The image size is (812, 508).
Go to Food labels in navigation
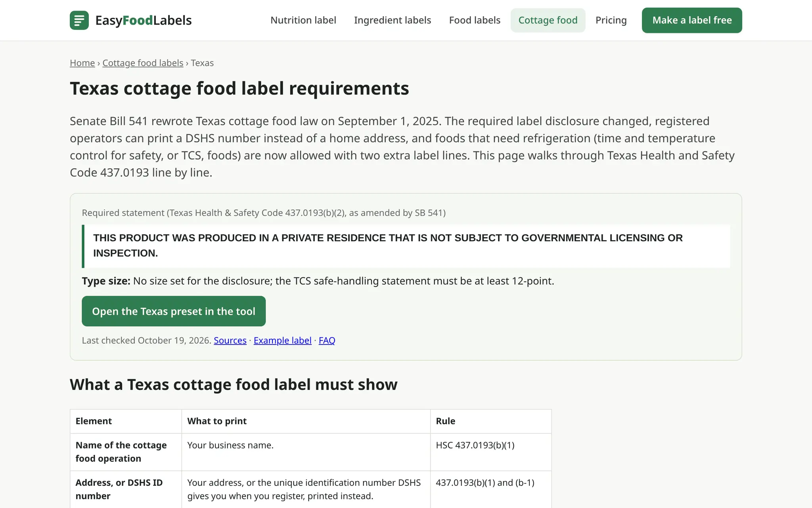tap(475, 20)
